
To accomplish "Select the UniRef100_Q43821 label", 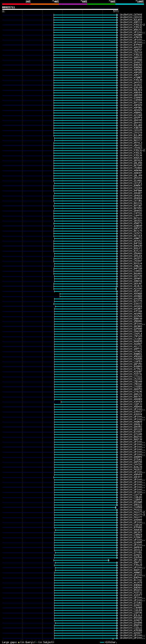I will pos(131,85).
